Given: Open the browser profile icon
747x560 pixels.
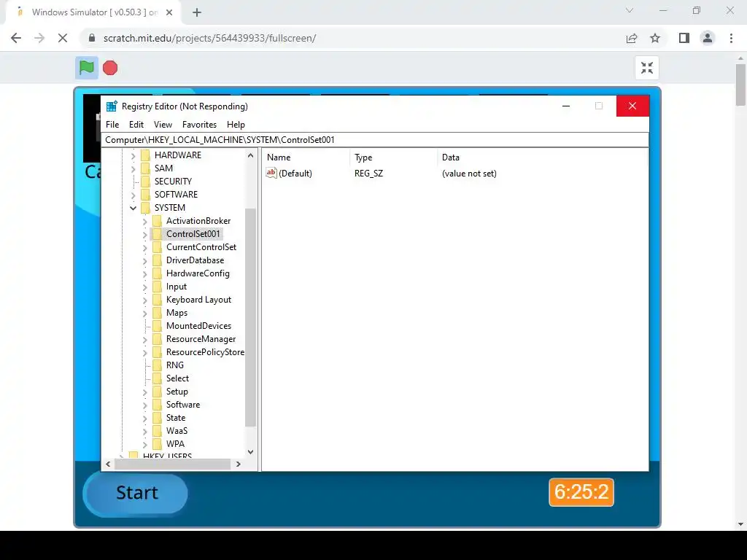Looking at the screenshot, I should [x=708, y=38].
